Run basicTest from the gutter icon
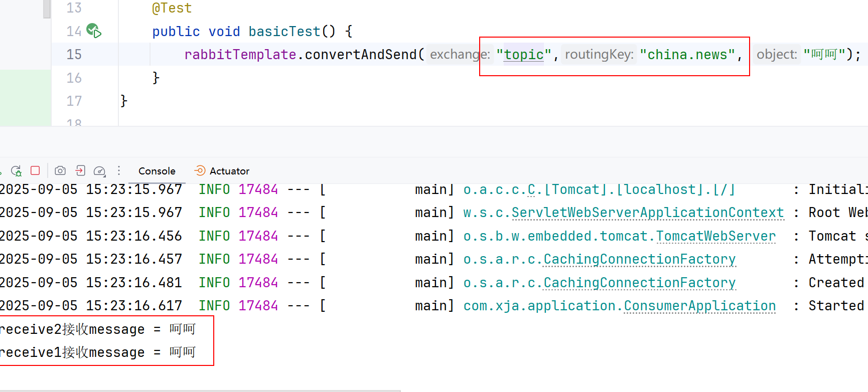868x392 pixels. click(x=94, y=31)
